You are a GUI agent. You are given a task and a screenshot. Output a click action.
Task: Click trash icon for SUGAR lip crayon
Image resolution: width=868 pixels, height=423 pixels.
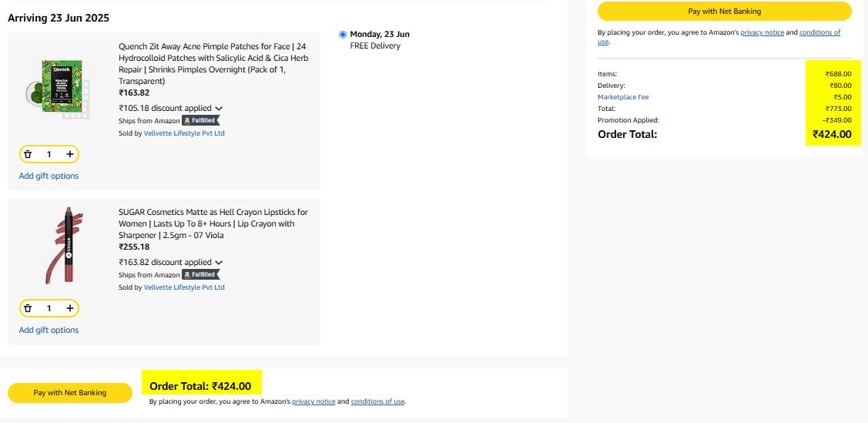(28, 308)
